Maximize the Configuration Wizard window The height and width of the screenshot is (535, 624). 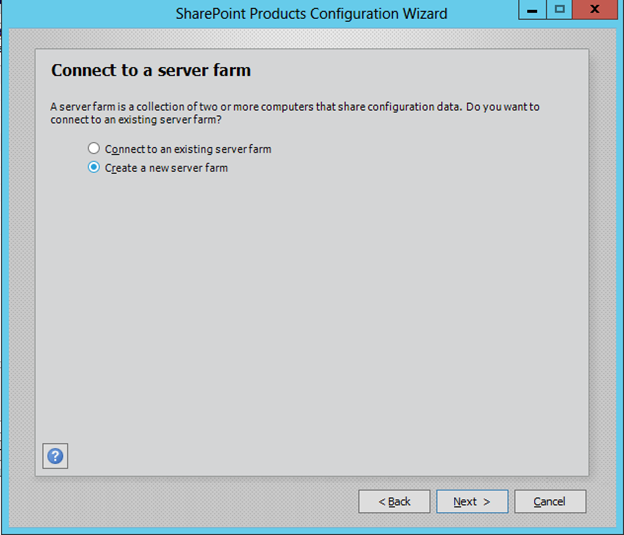561,10
